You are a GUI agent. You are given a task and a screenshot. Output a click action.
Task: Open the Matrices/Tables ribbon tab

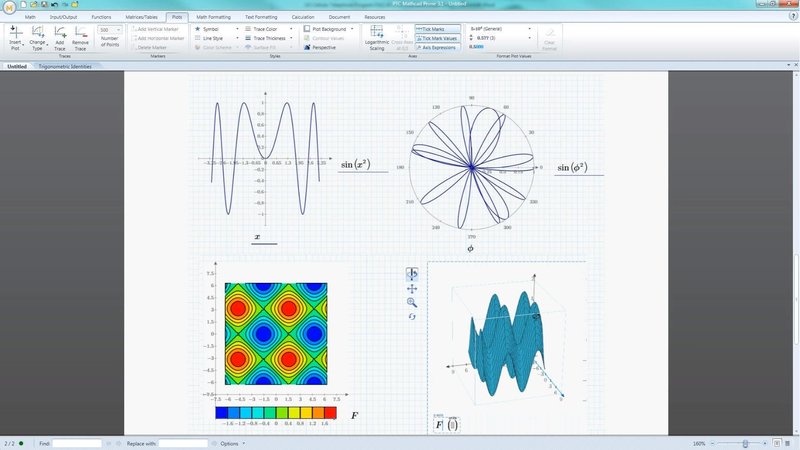click(x=141, y=17)
